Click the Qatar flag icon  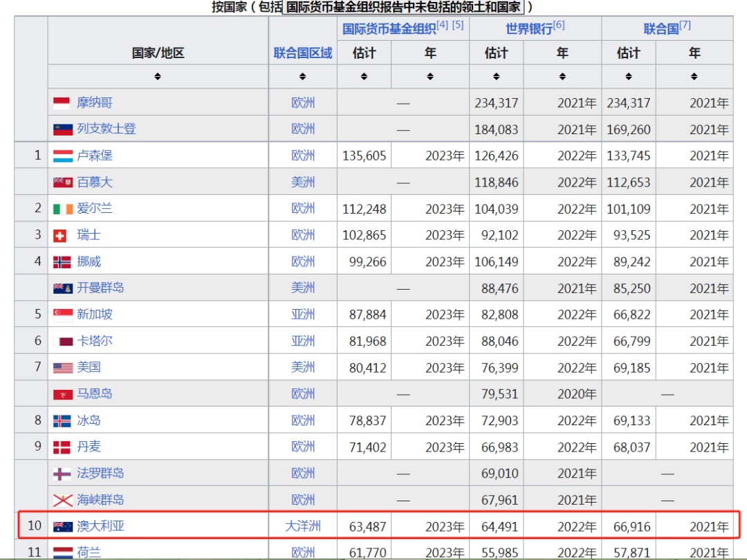[62, 341]
